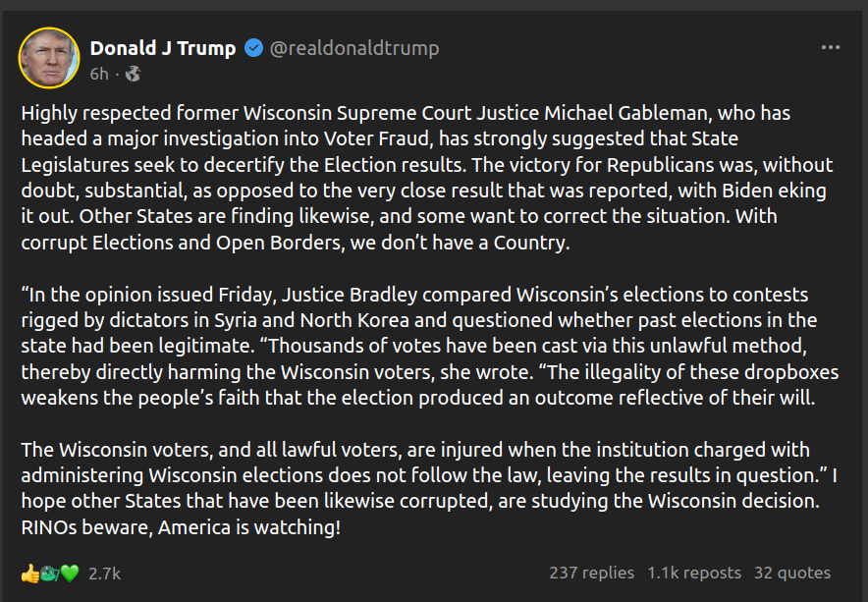View the 2.7k reactions count
868x602 pixels.
coord(104,573)
